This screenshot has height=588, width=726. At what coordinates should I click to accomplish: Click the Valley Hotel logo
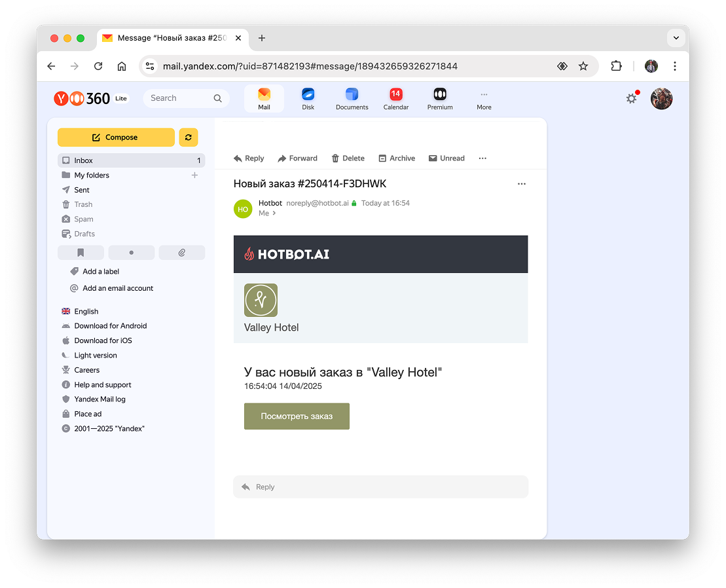(x=261, y=300)
